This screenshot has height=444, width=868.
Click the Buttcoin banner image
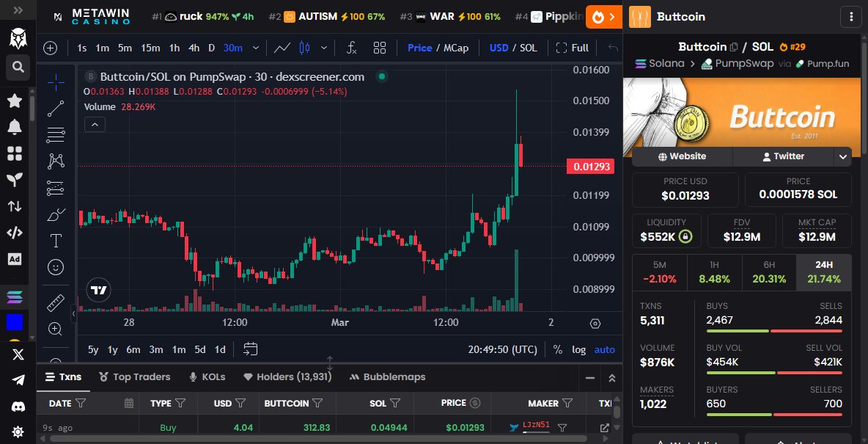click(x=742, y=114)
